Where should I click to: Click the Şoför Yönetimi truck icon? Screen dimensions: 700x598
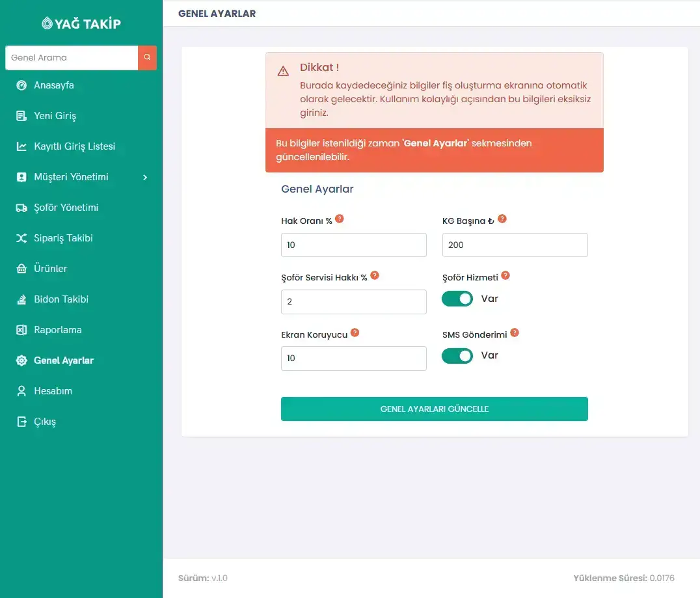[21, 208]
